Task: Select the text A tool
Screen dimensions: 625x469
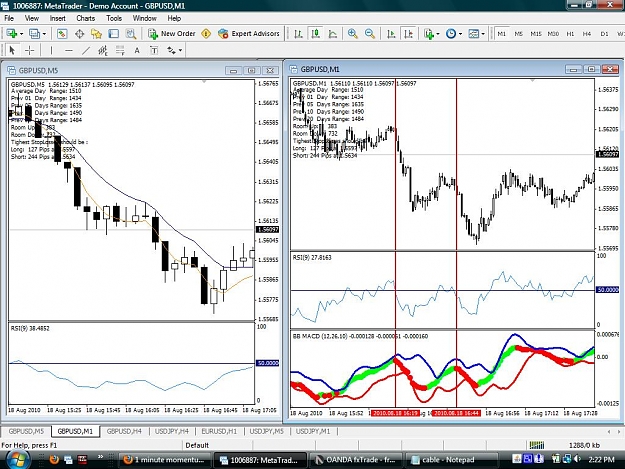Action: (137, 50)
